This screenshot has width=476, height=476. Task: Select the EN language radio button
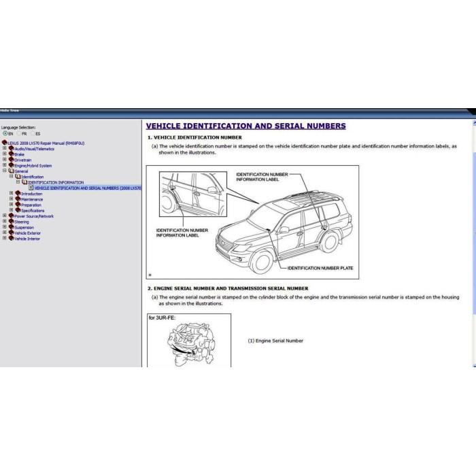coord(5,133)
